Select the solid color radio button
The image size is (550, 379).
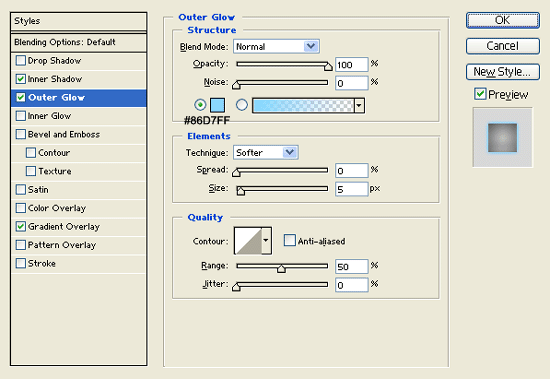(x=200, y=105)
